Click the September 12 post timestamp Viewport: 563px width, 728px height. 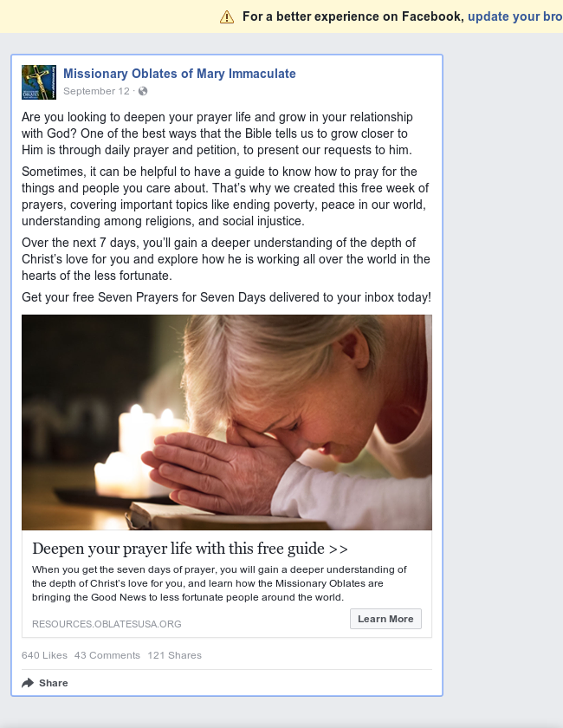pos(96,91)
